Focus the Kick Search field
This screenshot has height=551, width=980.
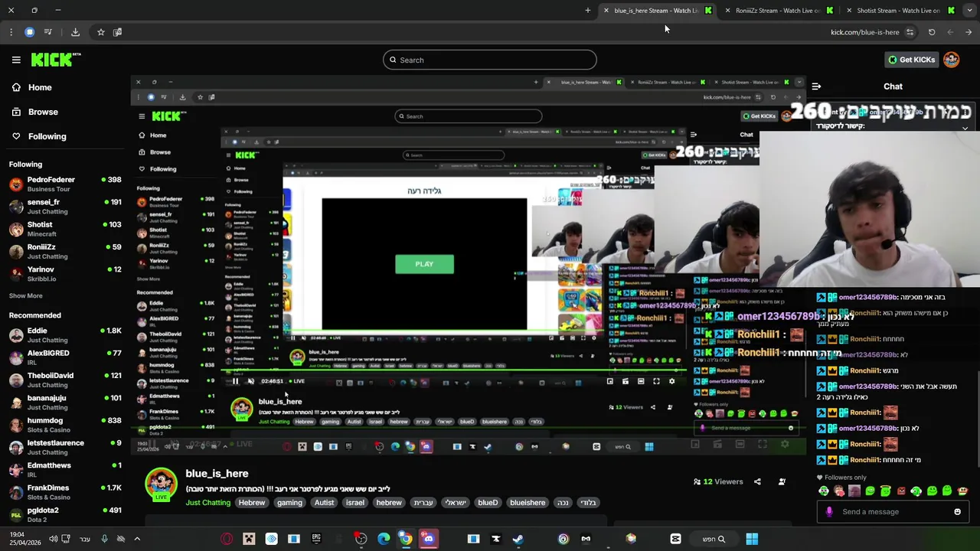[x=490, y=60]
